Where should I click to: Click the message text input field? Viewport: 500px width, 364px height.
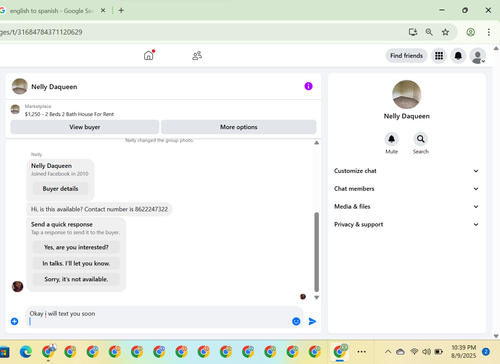tap(158, 317)
